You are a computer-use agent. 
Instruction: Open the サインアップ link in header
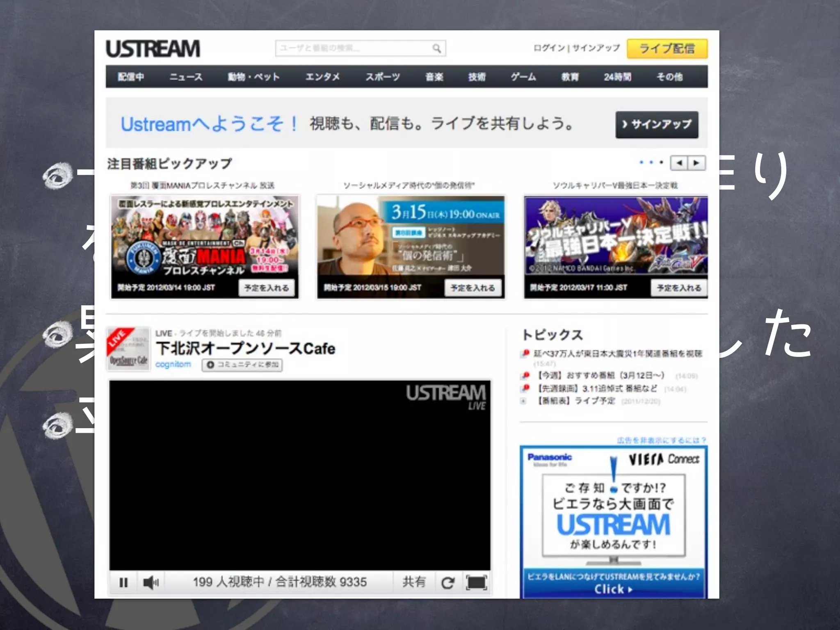pos(596,48)
